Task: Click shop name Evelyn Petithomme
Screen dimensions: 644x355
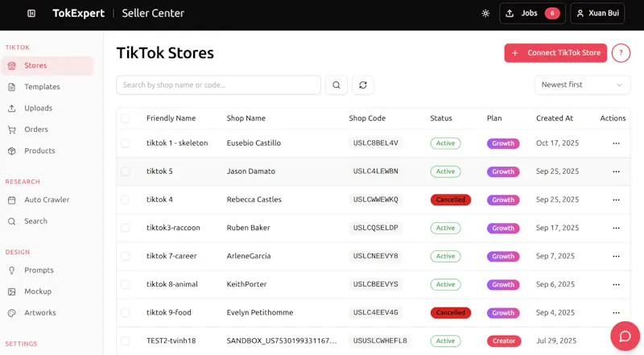Action: [x=260, y=312]
